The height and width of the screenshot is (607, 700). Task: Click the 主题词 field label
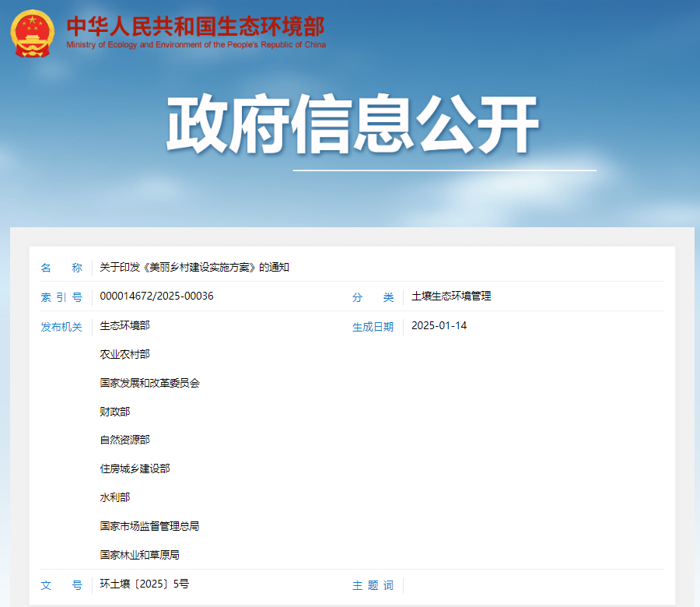pos(373,585)
